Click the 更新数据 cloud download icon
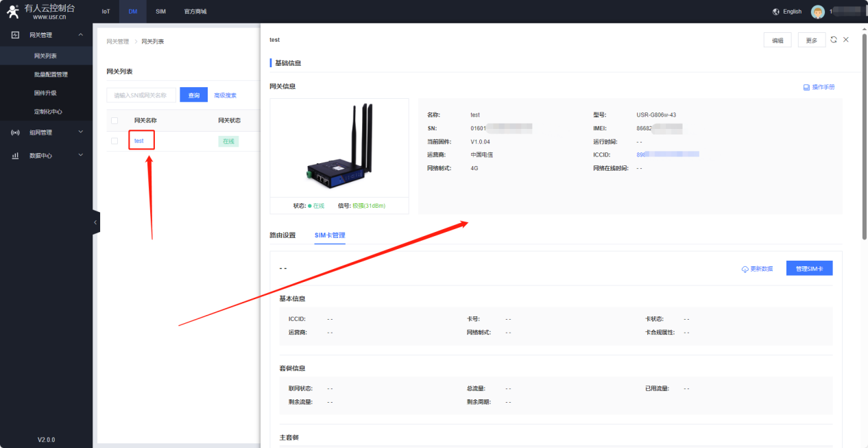 pos(745,269)
